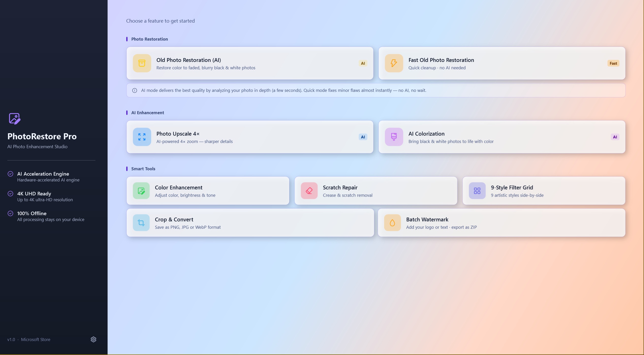Click the 'AI Acceleration Engine' label
The image size is (644, 355).
[x=43, y=174]
